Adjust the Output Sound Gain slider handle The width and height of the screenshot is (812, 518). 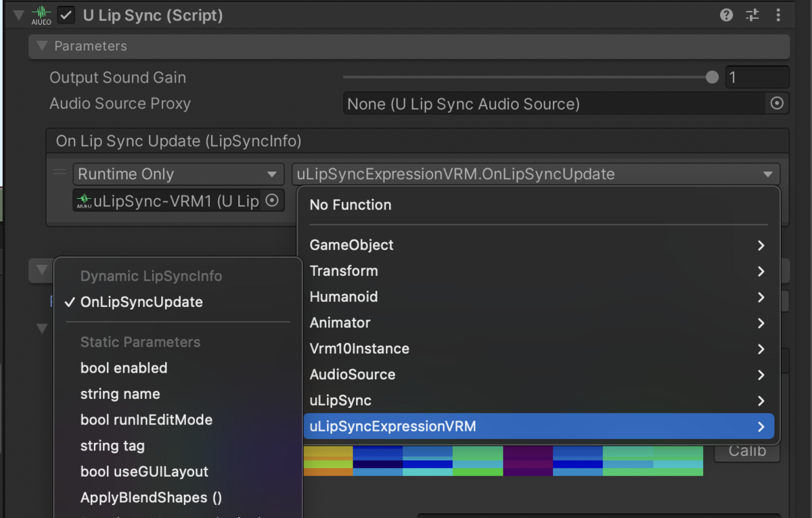point(712,77)
